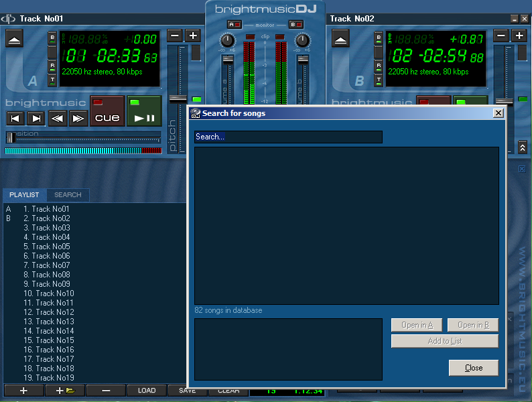532x402 pixels.
Task: Click the left gain knob in mixer
Action: pyautogui.click(x=227, y=41)
